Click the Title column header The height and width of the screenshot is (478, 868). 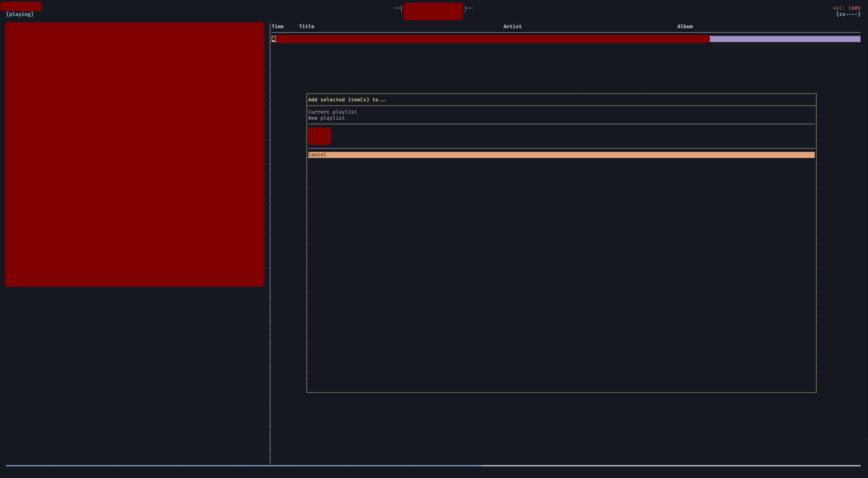click(x=306, y=26)
